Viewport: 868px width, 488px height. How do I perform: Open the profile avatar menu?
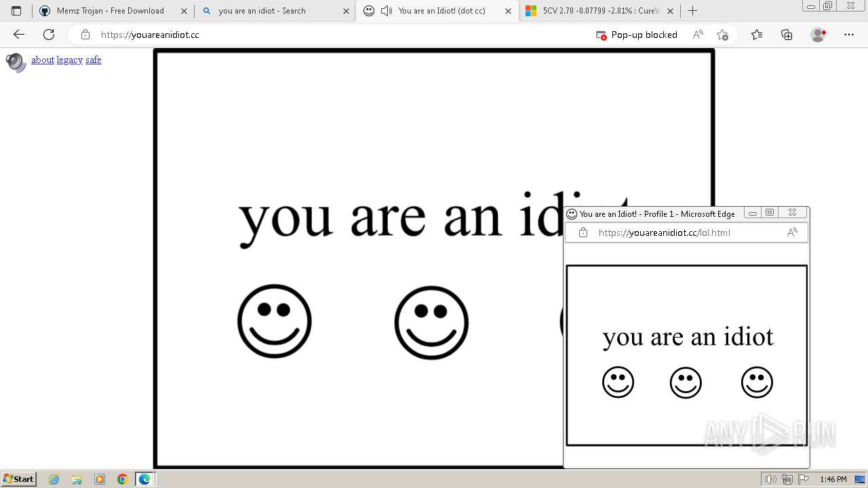tap(818, 35)
